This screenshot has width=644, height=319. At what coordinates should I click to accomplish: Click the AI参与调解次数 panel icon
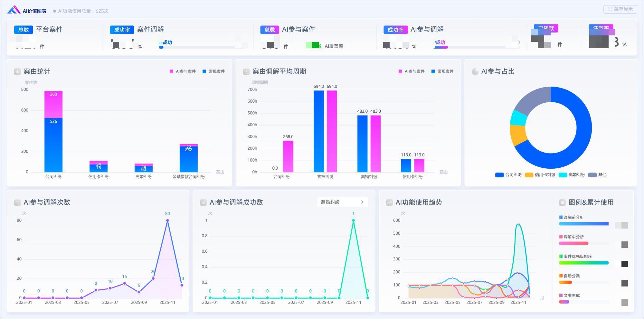pyautogui.click(x=17, y=202)
